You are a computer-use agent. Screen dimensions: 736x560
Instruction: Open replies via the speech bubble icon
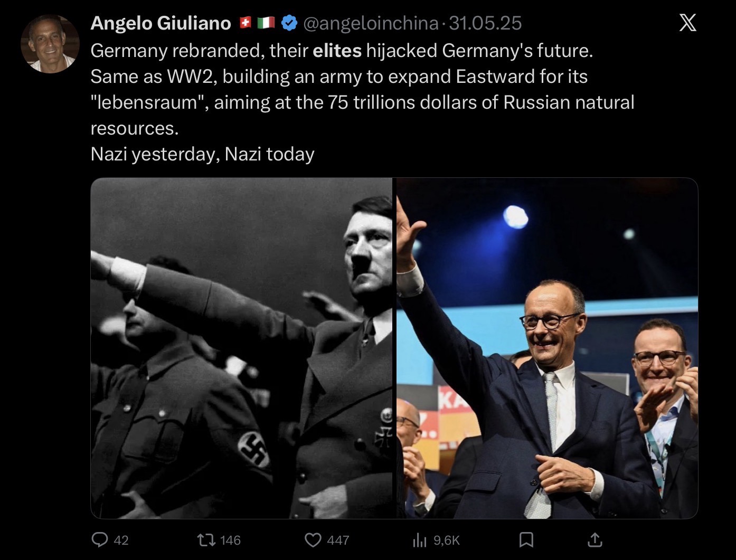pyautogui.click(x=100, y=539)
